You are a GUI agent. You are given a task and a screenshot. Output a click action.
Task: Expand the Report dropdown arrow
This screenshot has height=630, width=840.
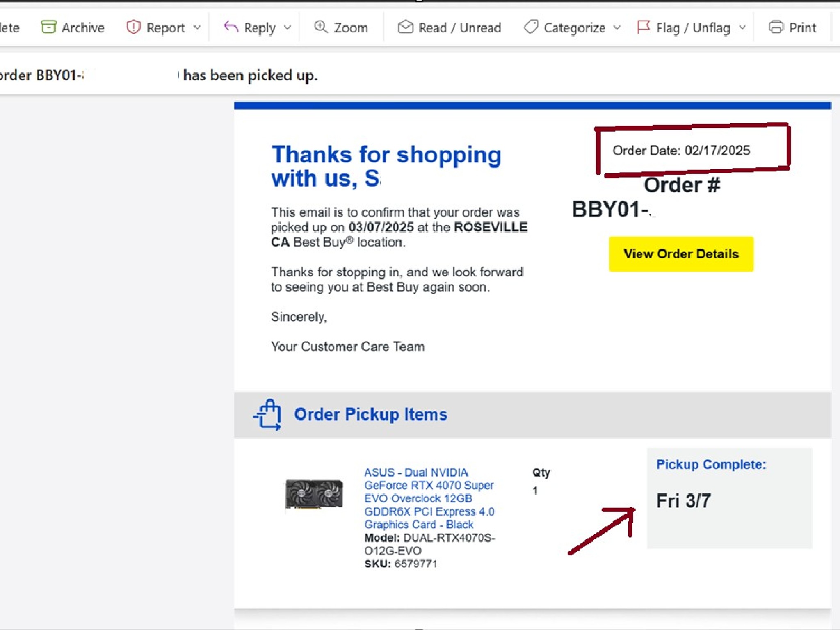click(197, 27)
